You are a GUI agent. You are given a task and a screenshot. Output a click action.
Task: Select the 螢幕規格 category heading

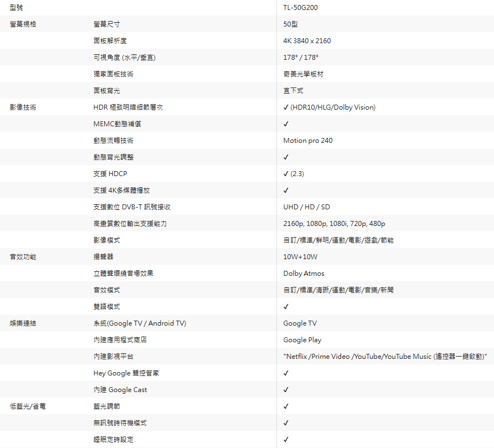[23, 24]
